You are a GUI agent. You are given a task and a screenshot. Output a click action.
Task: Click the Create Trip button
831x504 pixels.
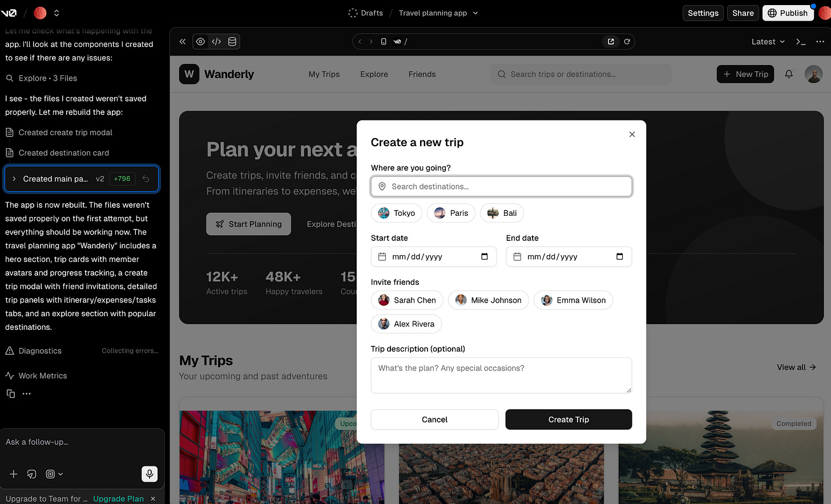[x=568, y=420]
